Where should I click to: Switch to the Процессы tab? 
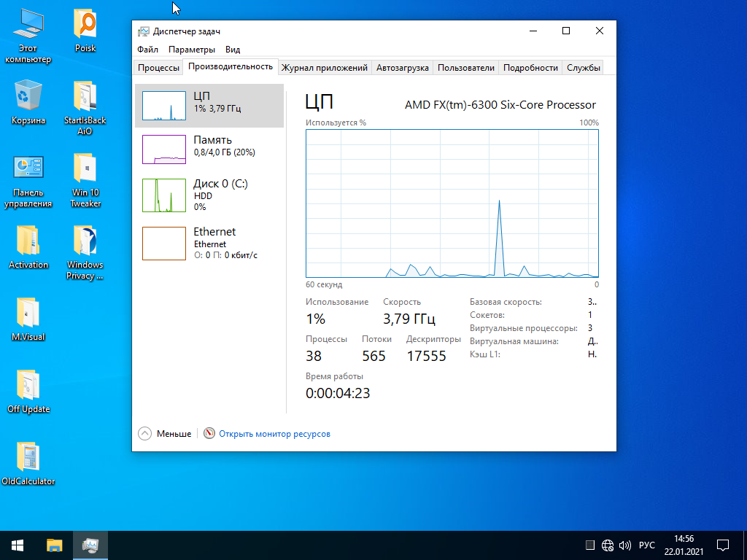158,68
